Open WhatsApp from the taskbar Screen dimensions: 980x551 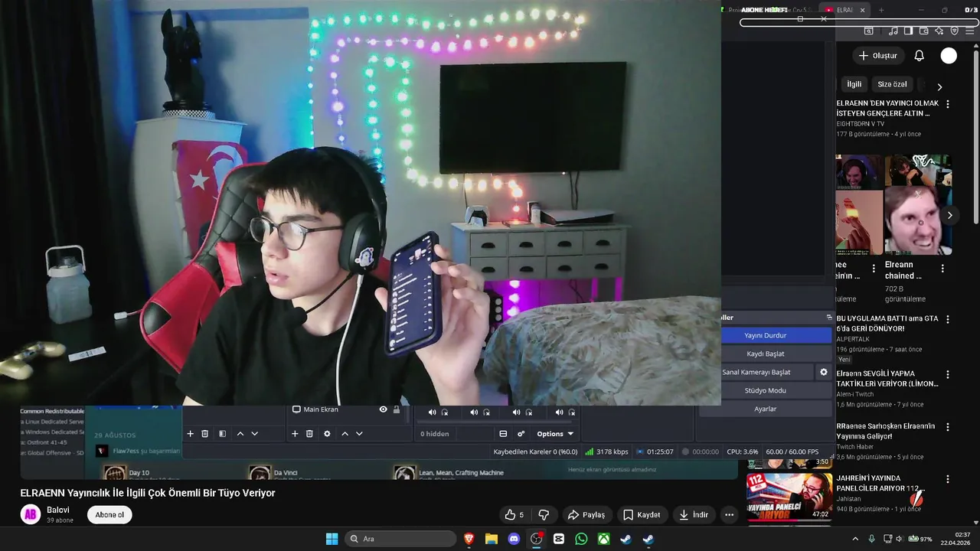[581, 539]
